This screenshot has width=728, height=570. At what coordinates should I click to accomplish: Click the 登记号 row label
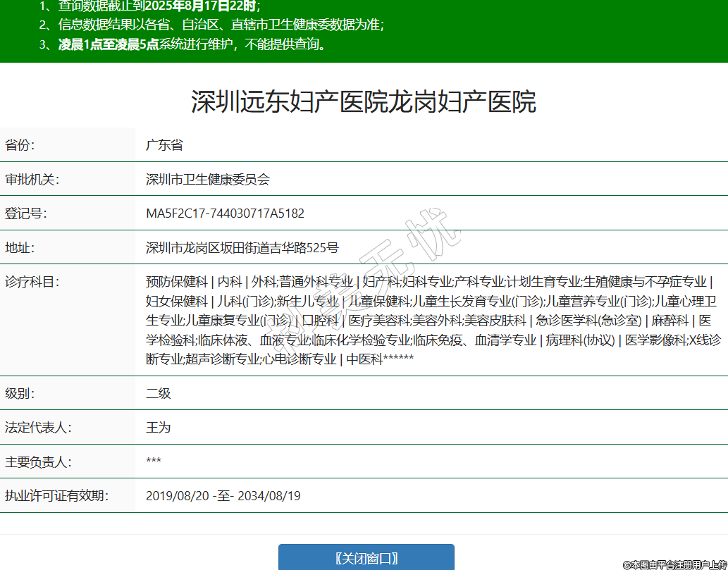click(25, 213)
